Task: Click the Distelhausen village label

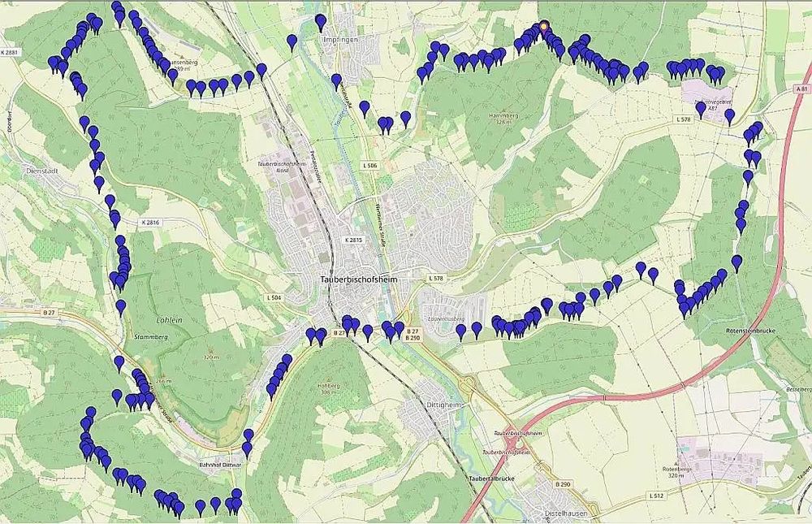Action: click(566, 513)
